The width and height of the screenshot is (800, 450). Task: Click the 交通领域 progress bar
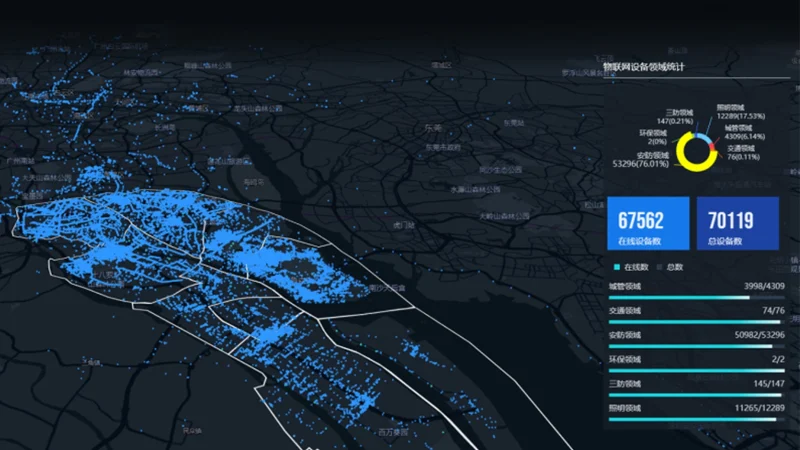[696, 322]
